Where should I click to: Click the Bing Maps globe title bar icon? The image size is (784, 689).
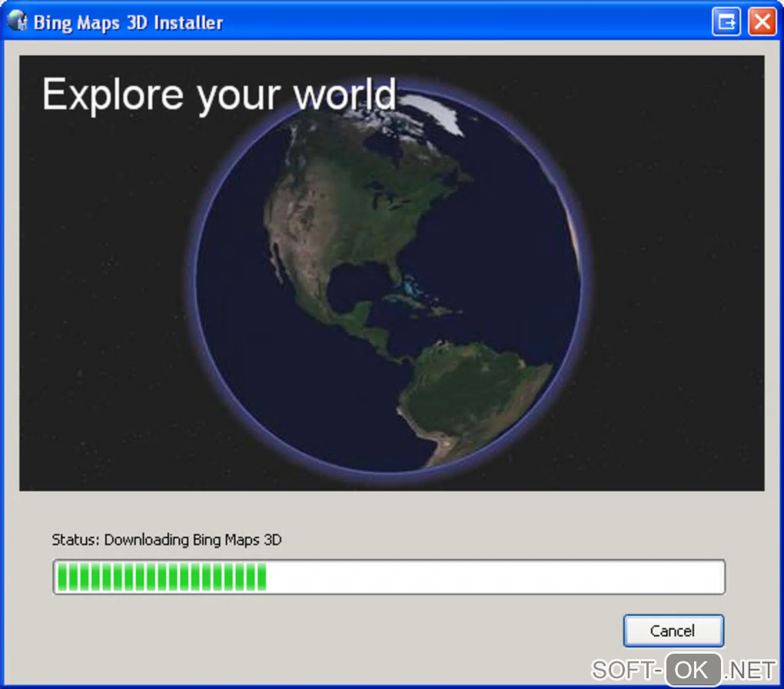17,21
